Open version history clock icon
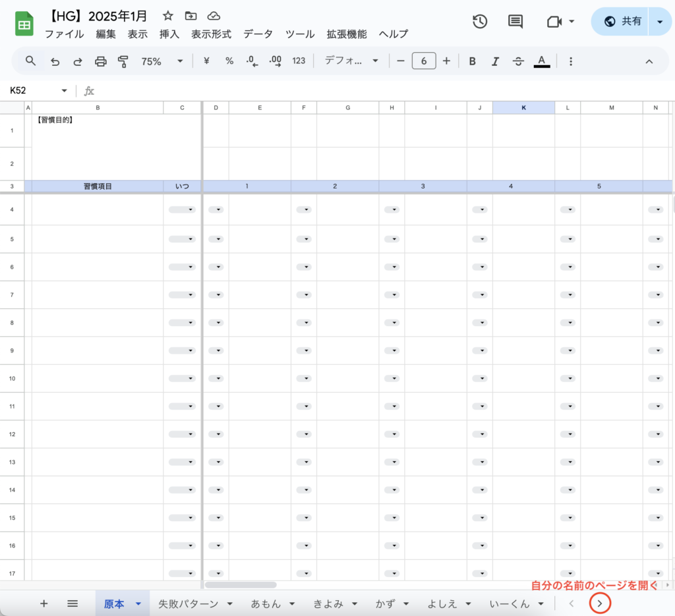Viewport: 675px width, 616px height. tap(480, 22)
